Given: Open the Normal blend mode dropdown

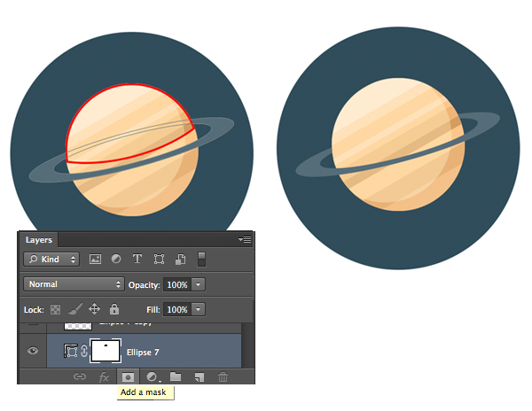Looking at the screenshot, I should tap(74, 284).
